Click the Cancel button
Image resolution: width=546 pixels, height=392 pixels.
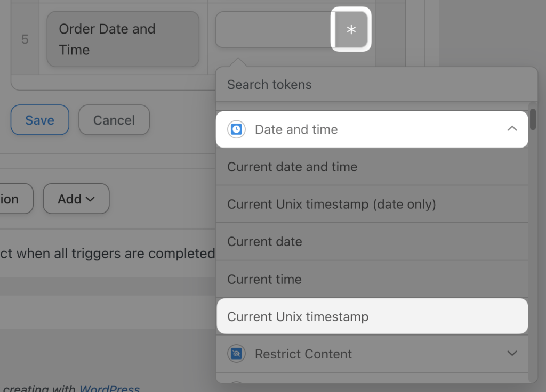[114, 120]
